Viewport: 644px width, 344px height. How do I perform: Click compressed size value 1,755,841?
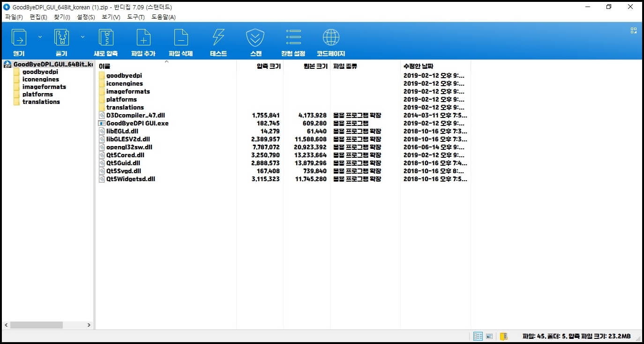coord(266,116)
